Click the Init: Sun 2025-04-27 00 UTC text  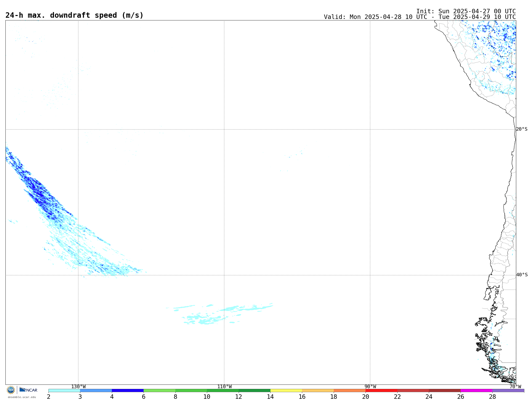pos(466,11)
